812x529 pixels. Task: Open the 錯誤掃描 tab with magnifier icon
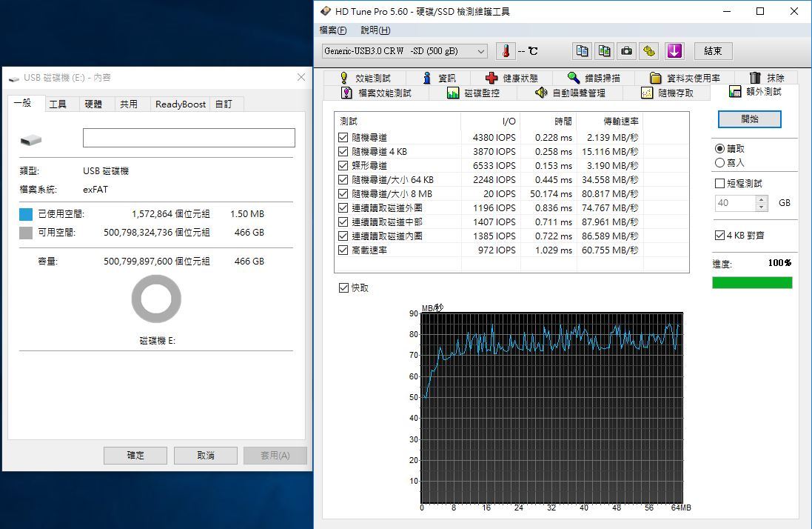(594, 78)
